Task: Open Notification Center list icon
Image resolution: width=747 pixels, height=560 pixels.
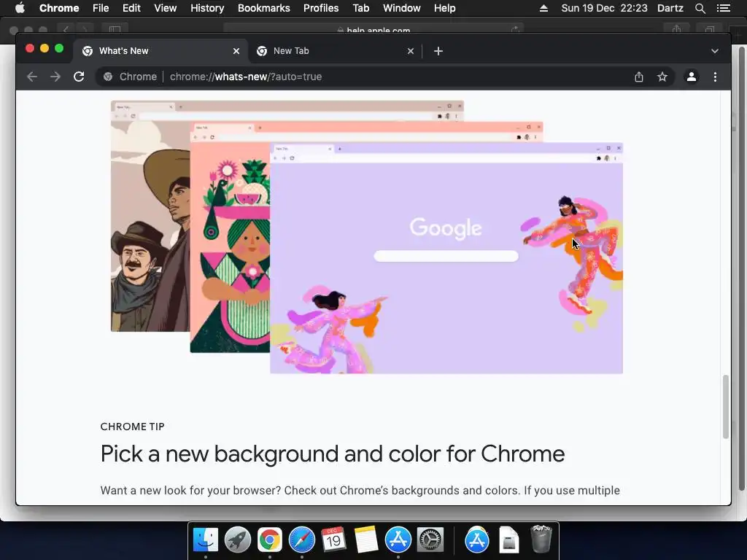Action: 723,8
